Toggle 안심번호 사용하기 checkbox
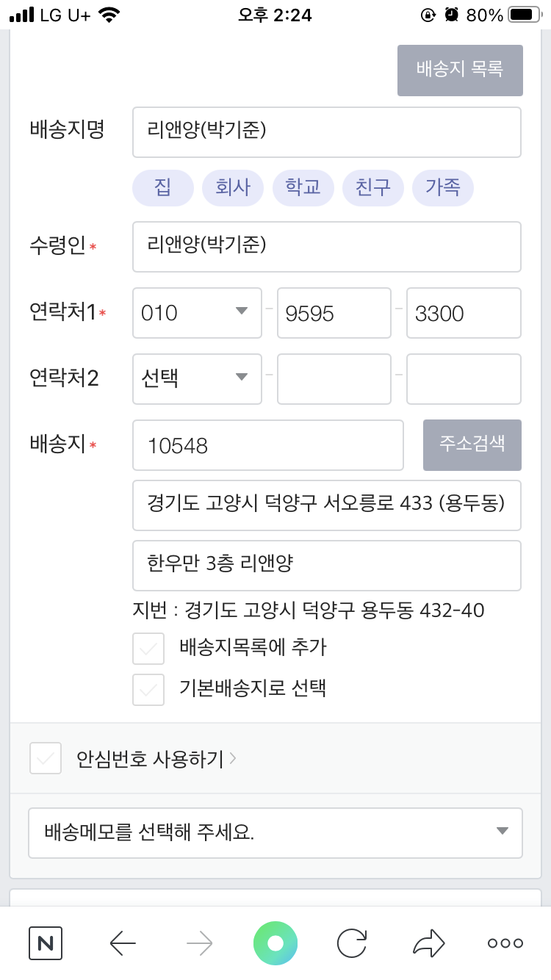Image resolution: width=551 pixels, height=980 pixels. pyautogui.click(x=46, y=758)
